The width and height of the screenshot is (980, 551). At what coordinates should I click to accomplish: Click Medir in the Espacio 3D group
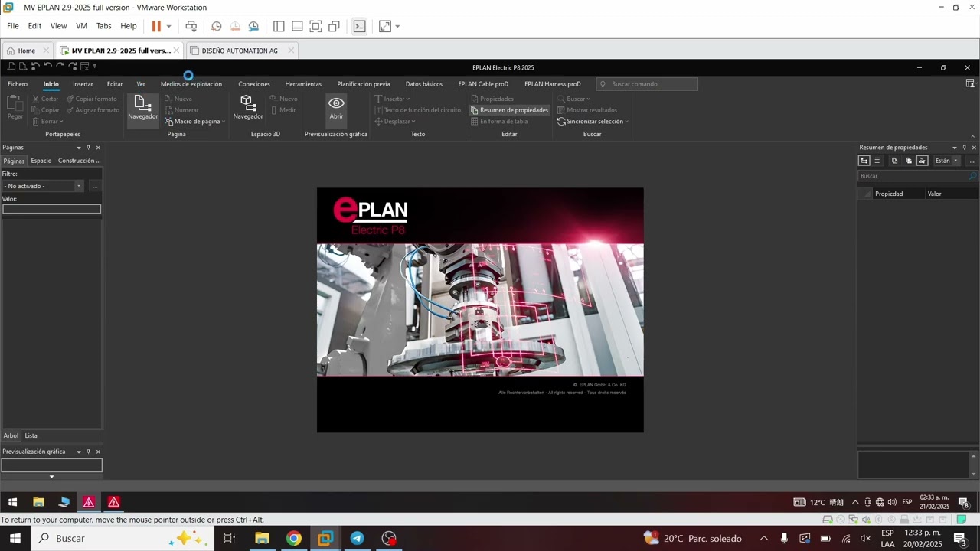click(x=283, y=110)
